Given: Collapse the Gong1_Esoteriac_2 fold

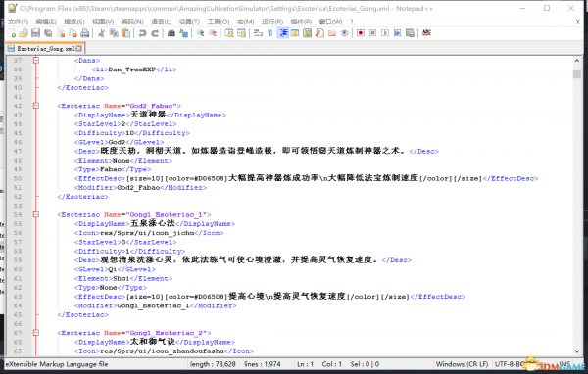Looking at the screenshot, I should pos(36,333).
